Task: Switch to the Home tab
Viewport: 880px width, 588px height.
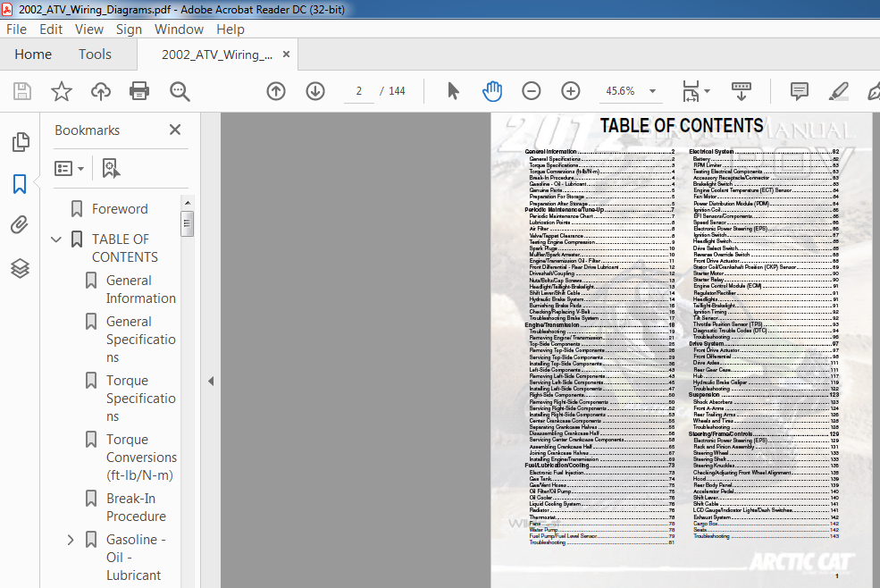Action: (x=33, y=54)
